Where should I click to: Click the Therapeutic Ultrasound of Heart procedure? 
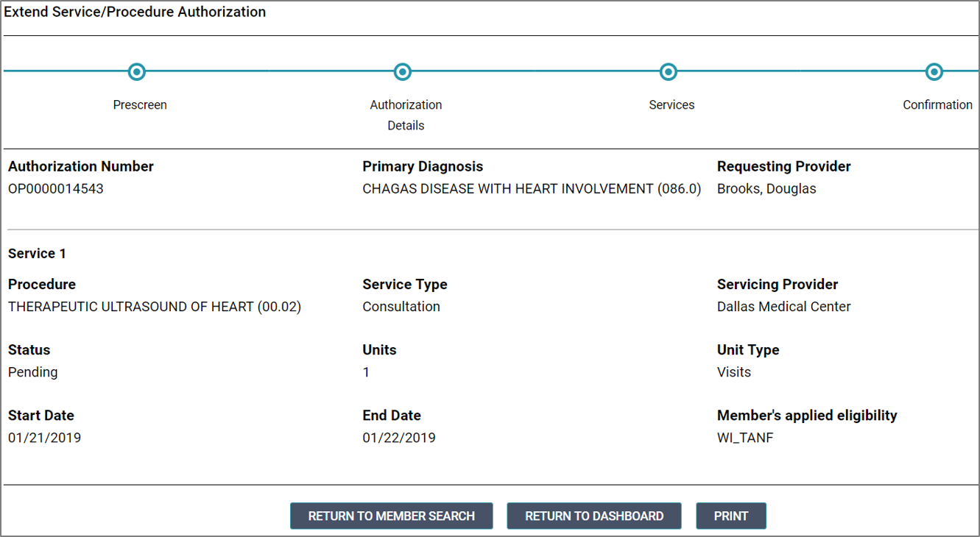tap(155, 307)
